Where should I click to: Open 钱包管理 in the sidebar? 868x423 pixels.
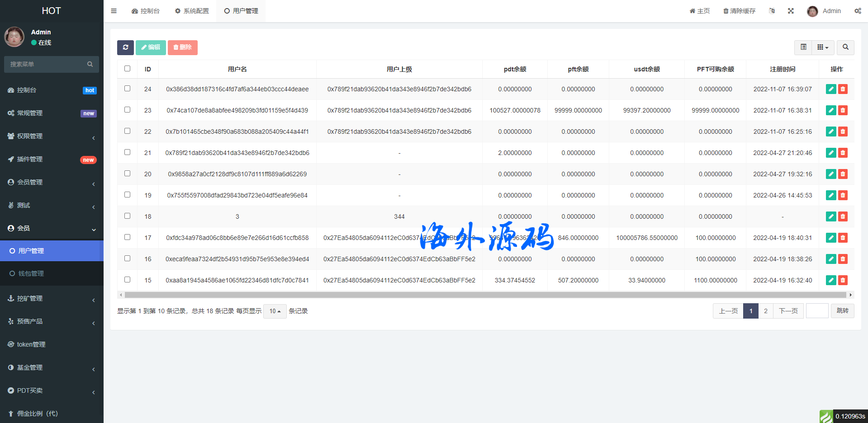31,273
